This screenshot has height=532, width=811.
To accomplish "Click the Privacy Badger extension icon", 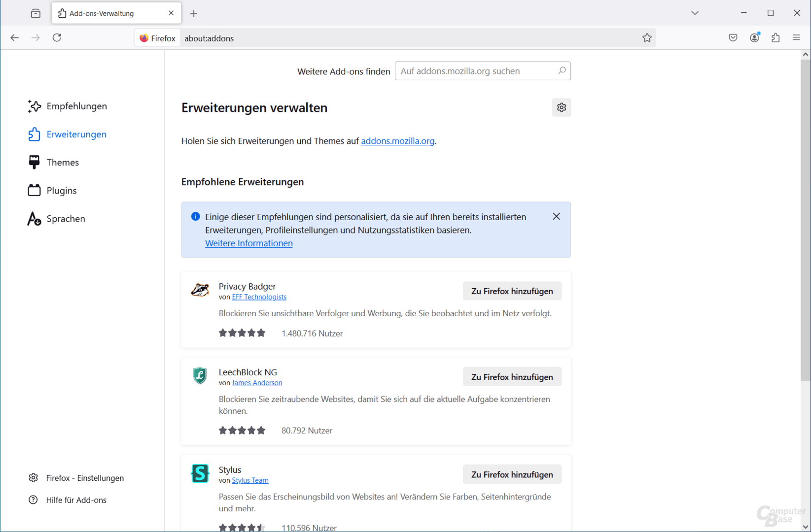I will click(x=200, y=290).
